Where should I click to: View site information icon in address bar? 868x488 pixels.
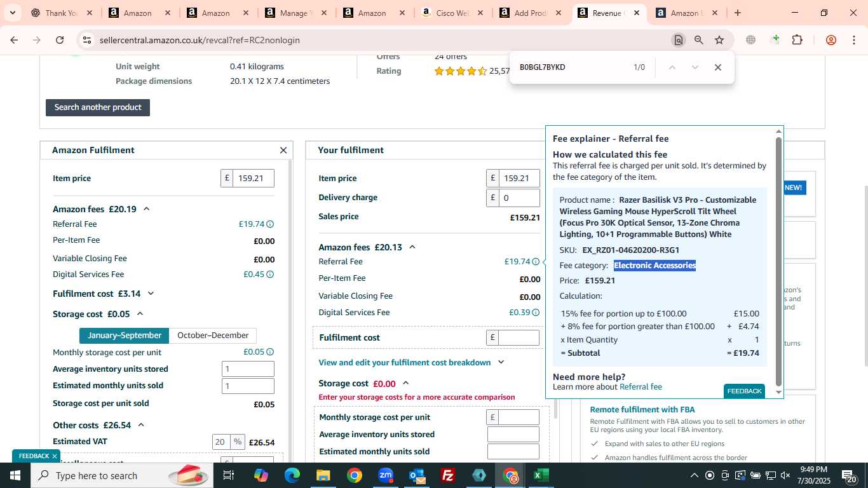pos(87,40)
